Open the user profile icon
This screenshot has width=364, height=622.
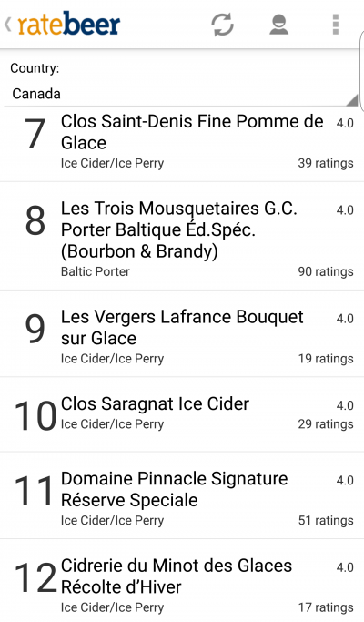coord(279,25)
